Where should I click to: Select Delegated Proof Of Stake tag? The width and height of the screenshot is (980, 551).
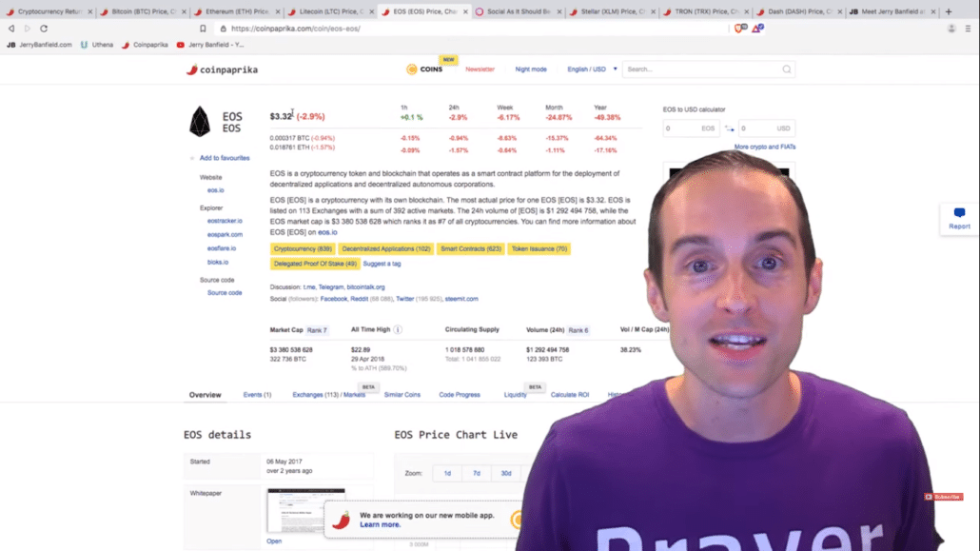(315, 264)
